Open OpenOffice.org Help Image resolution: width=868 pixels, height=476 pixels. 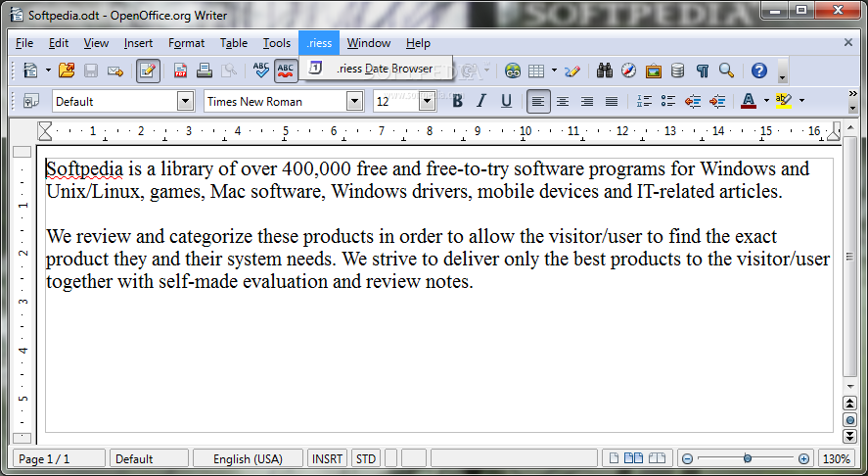[759, 71]
